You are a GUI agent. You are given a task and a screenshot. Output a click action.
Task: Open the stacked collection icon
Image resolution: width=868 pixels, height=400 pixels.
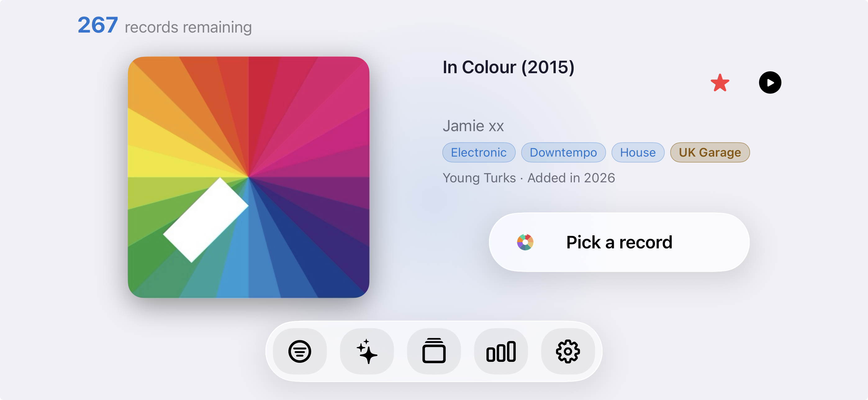click(x=434, y=351)
